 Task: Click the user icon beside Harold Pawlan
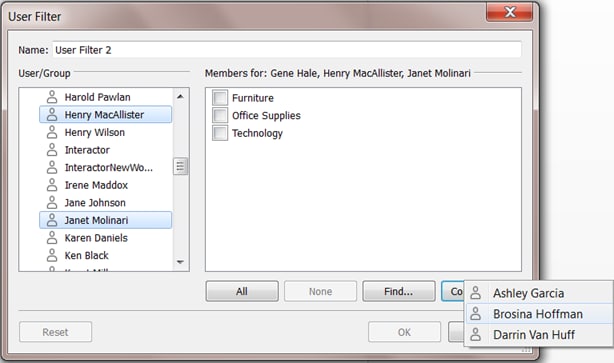click(x=52, y=97)
